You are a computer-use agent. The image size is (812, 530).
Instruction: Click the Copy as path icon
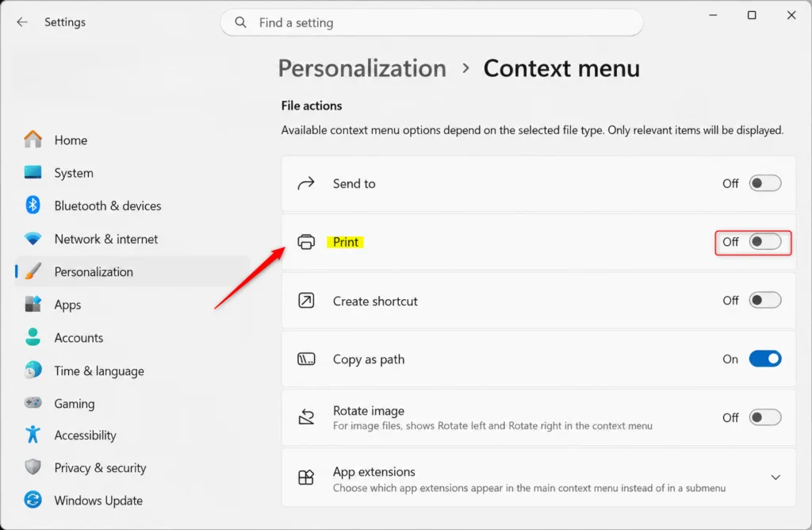coord(306,359)
